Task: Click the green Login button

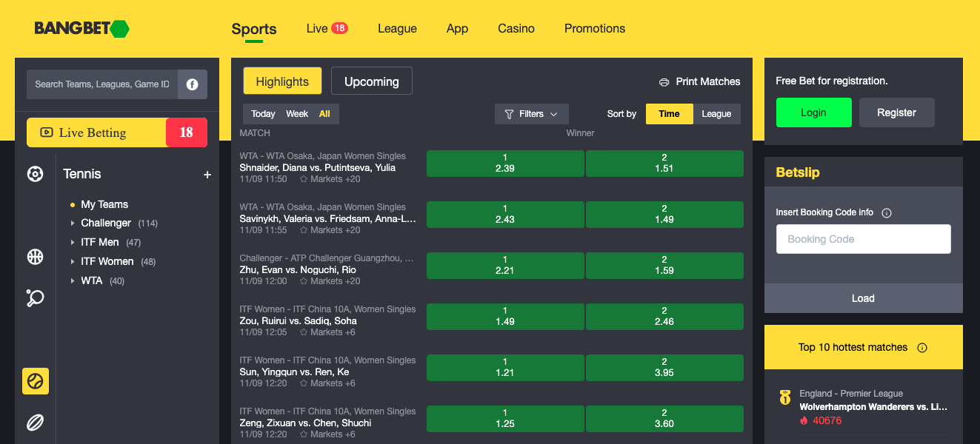Action: [813, 112]
